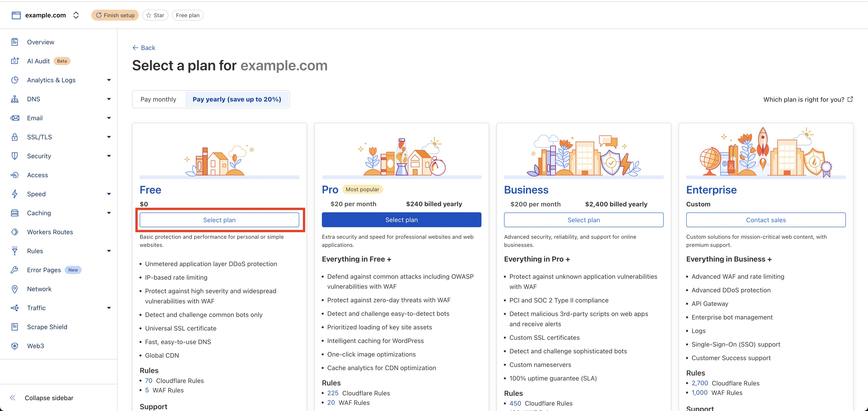
Task: Click the Access sidebar icon
Action: click(14, 175)
